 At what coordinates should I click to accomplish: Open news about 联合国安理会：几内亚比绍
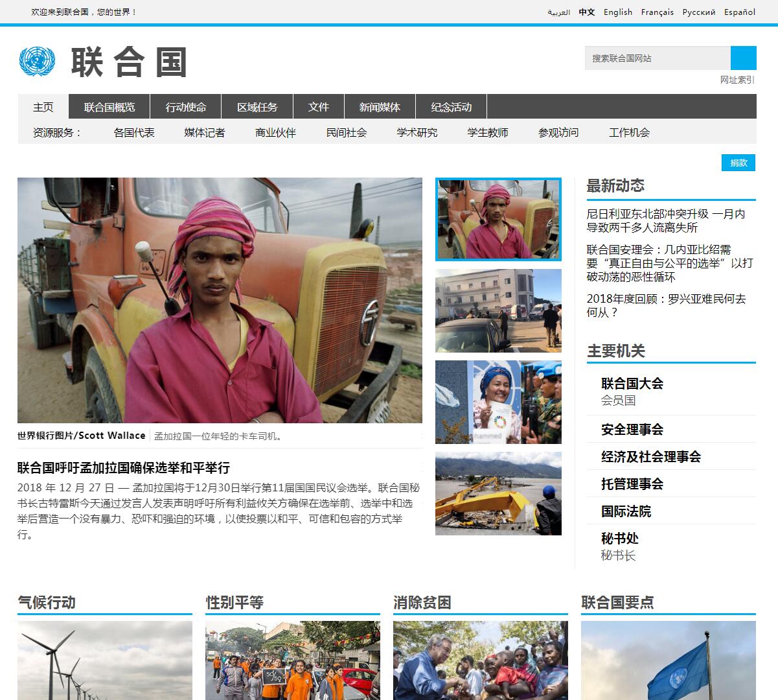670,263
